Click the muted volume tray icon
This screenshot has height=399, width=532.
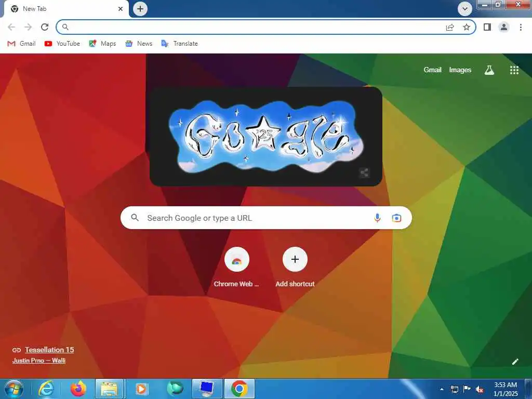pyautogui.click(x=480, y=389)
